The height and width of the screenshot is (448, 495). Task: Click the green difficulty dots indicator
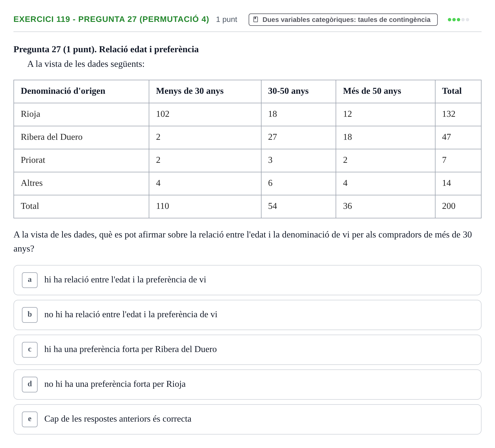click(x=458, y=20)
